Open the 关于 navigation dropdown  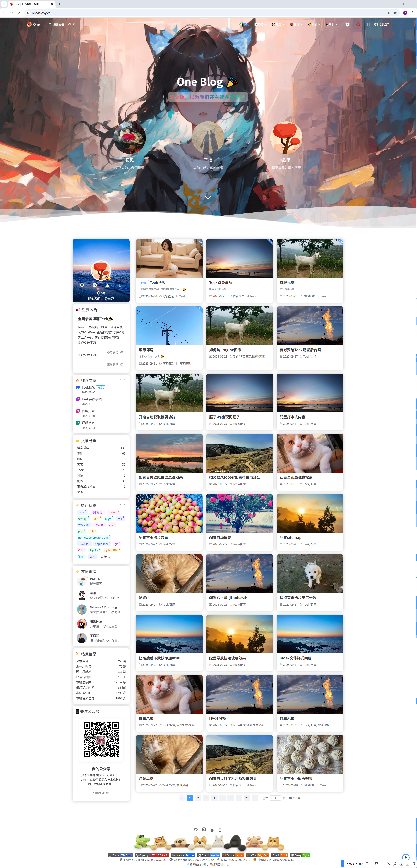click(331, 24)
